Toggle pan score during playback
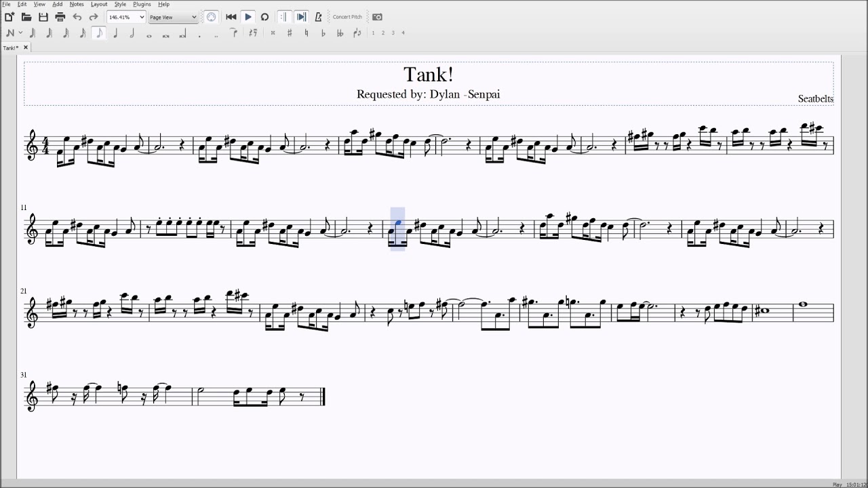Image resolution: width=868 pixels, height=488 pixels. coord(301,17)
